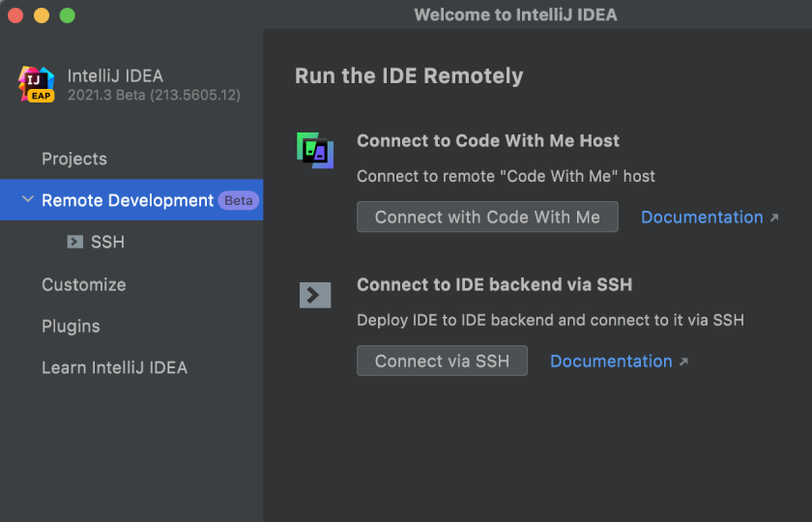This screenshot has height=522, width=812.
Task: Collapse the Remote Development chevron
Action: 27,199
